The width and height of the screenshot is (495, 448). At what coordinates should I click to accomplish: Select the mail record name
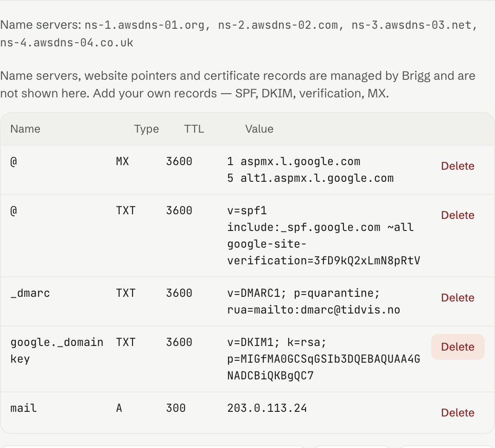[x=23, y=408]
